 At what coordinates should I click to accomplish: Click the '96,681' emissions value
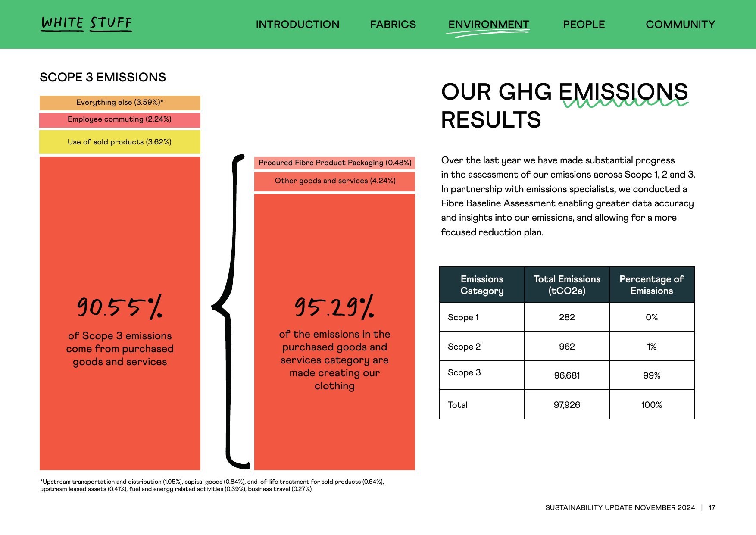pyautogui.click(x=567, y=376)
